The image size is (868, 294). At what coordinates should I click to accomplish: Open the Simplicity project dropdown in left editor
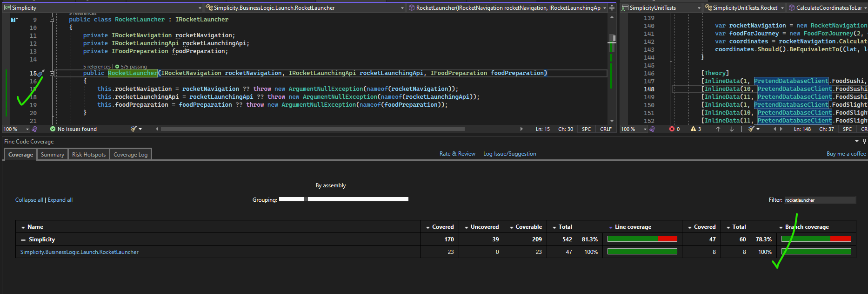click(200, 8)
